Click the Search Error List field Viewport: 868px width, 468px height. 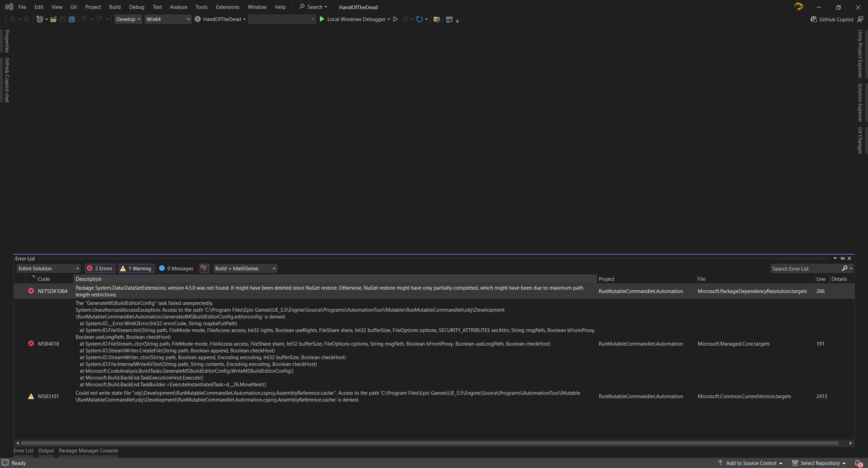[x=805, y=269]
